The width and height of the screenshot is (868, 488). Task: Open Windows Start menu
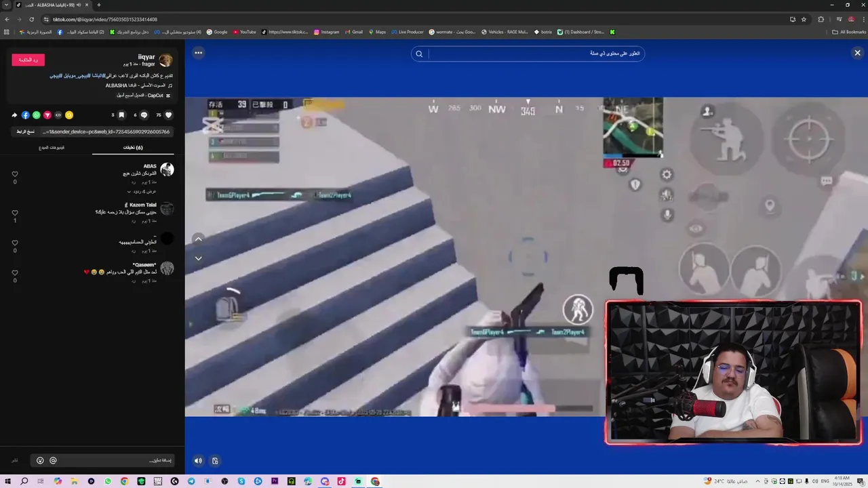click(x=7, y=481)
